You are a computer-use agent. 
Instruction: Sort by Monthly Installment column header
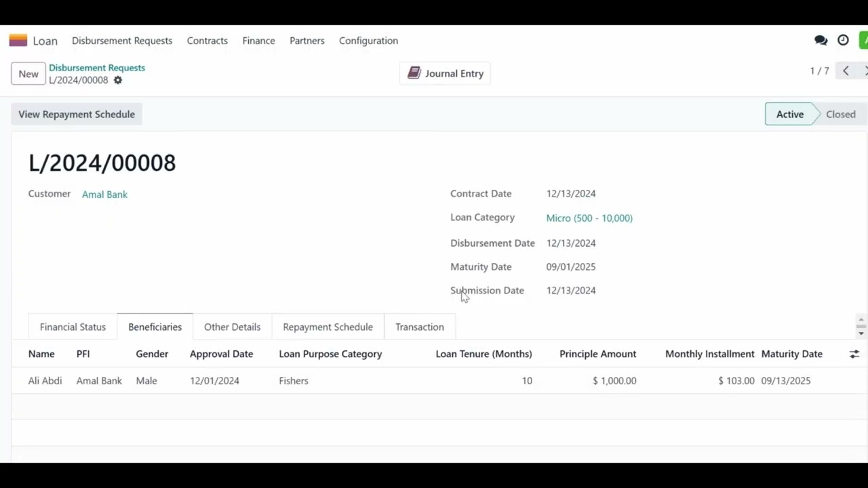click(x=709, y=354)
